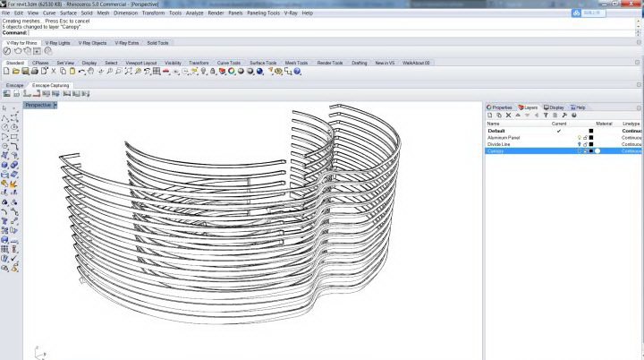Click the New Layer icon in Layers panel
This screenshot has height=360, width=644.
click(x=489, y=115)
